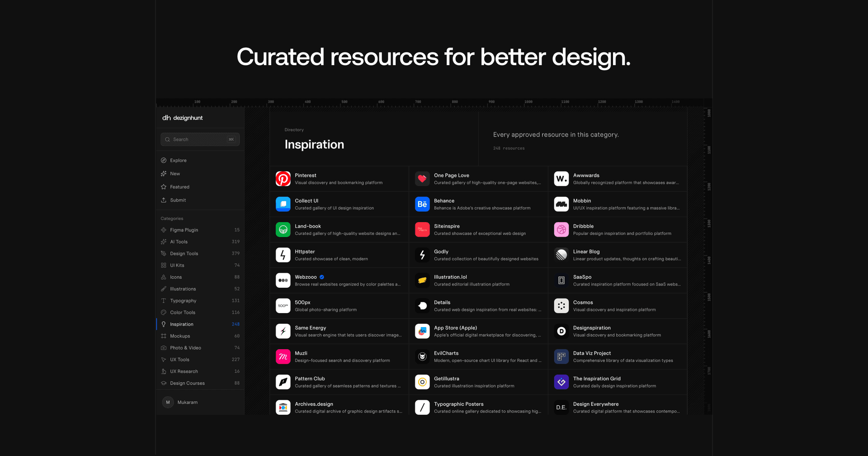The image size is (868, 456).
Task: Open the SaaSpo resource link
Action: coord(618,280)
